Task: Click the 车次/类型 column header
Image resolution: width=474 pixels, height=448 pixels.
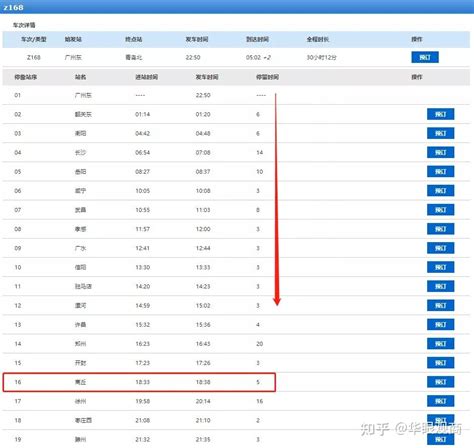Action: 34,39
